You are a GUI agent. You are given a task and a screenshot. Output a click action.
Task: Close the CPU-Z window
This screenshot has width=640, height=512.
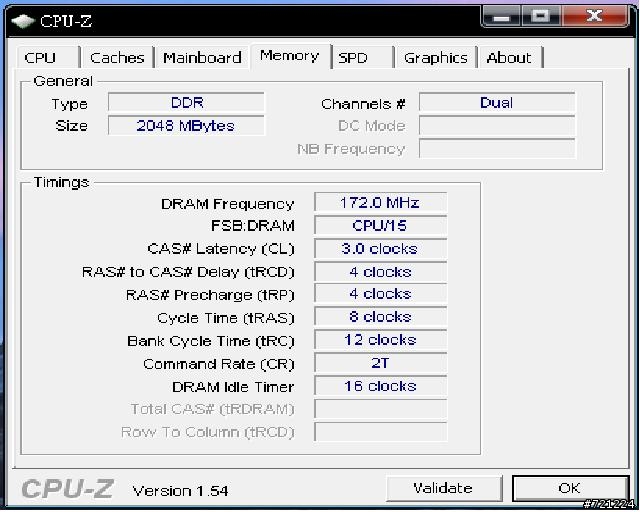(x=595, y=17)
